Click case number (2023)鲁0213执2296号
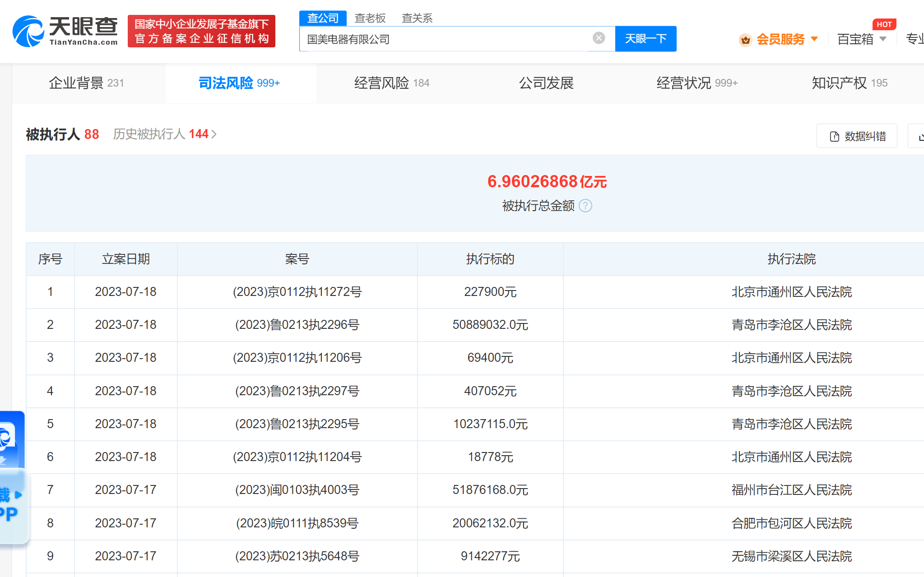Image resolution: width=924 pixels, height=577 pixels. 297,325
